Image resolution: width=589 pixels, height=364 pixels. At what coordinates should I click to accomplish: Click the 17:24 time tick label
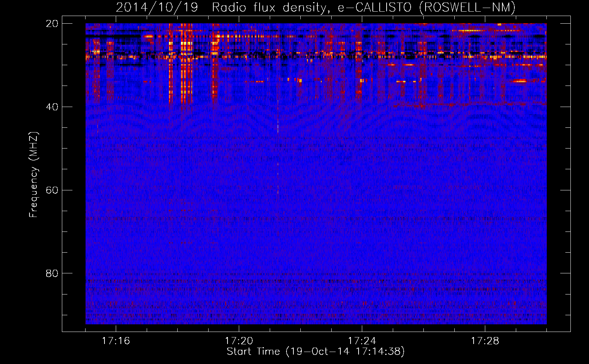tap(362, 341)
